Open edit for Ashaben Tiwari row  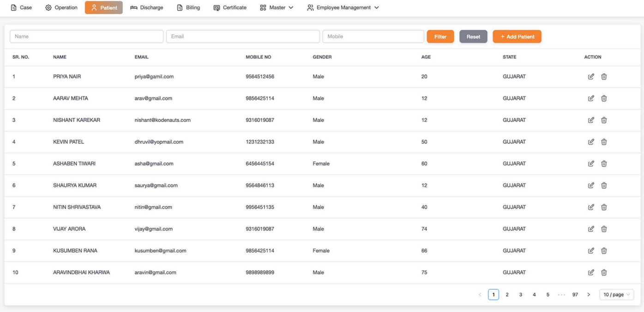591,164
